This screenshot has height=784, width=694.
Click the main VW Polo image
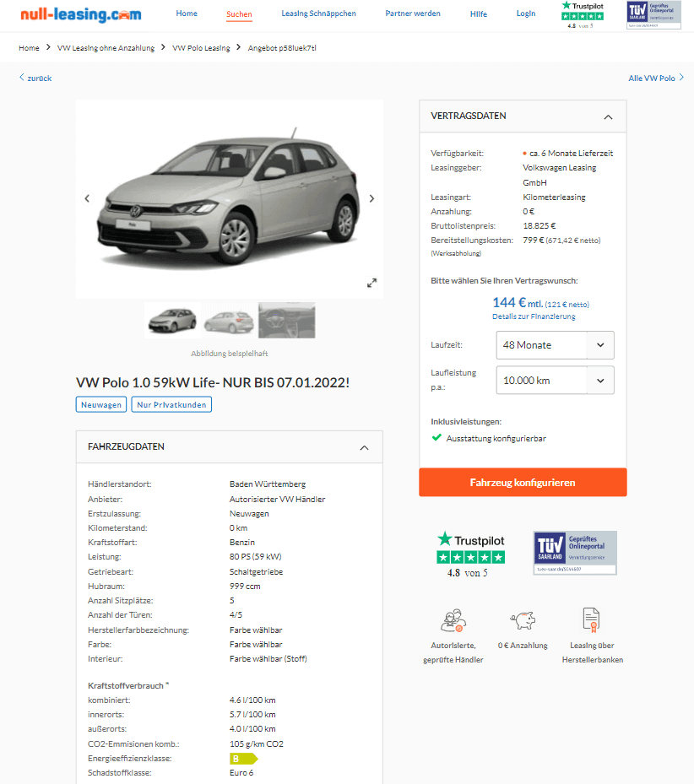tap(229, 198)
